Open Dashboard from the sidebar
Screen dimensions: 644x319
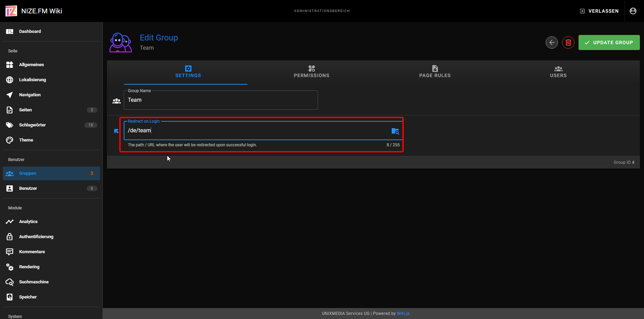point(30,32)
